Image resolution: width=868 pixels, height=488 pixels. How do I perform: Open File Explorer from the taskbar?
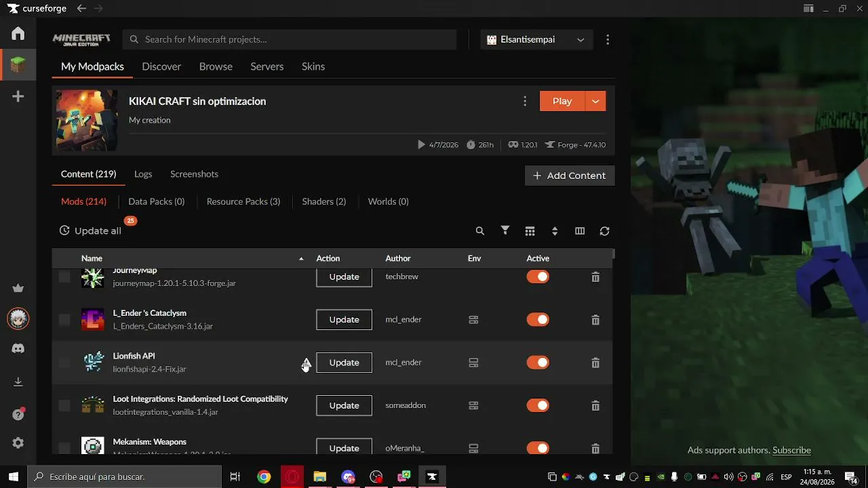320,477
